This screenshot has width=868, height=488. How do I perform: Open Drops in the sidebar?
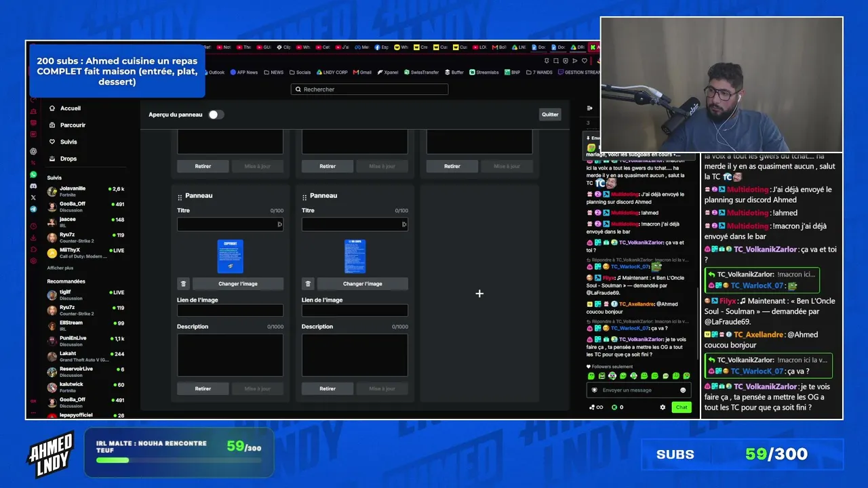(x=63, y=159)
